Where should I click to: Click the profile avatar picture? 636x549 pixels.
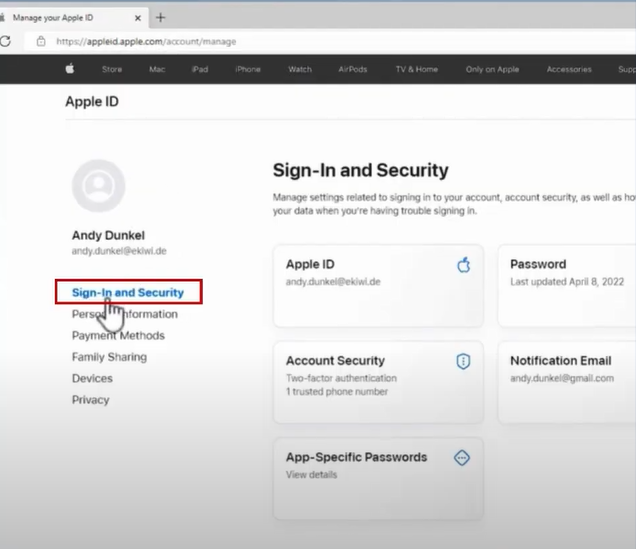pyautogui.click(x=99, y=186)
